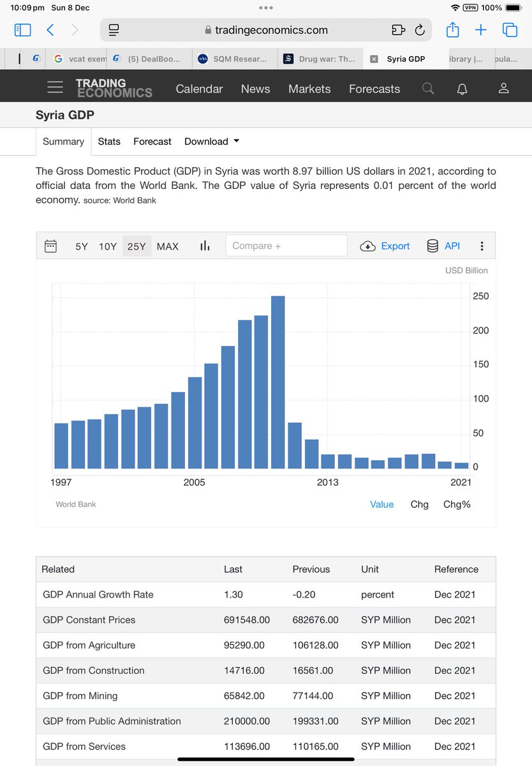Show the tab overview

pyautogui.click(x=510, y=30)
